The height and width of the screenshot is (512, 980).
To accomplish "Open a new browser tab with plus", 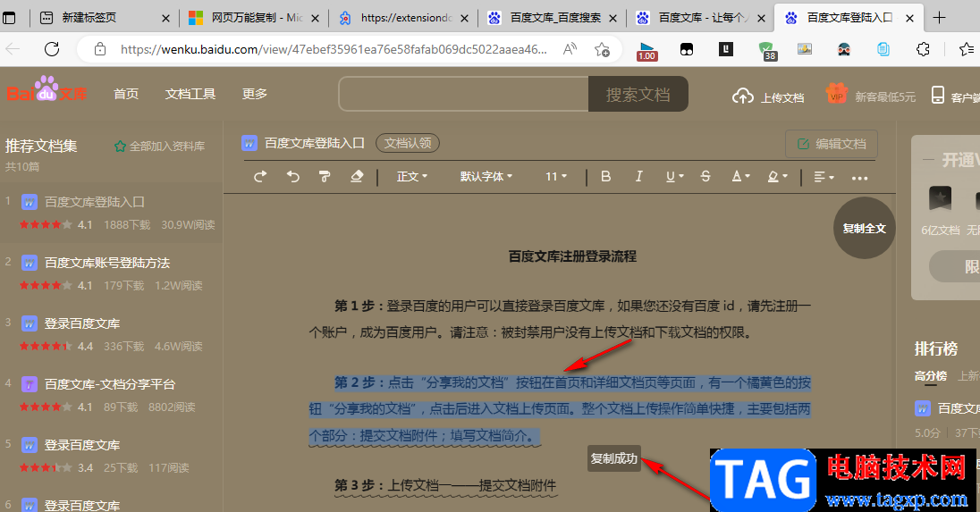I will pos(939,18).
